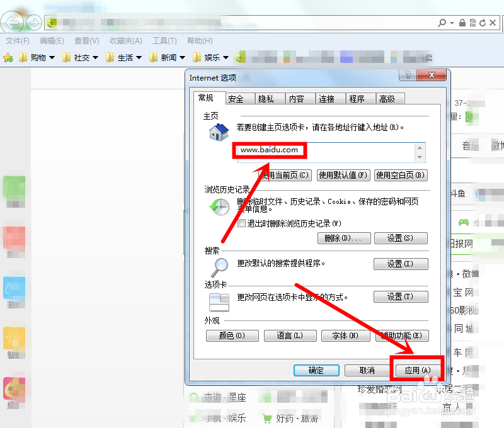The width and height of the screenshot is (504, 428).
Task: Refresh the current page in the address bar
Action: tap(483, 22)
